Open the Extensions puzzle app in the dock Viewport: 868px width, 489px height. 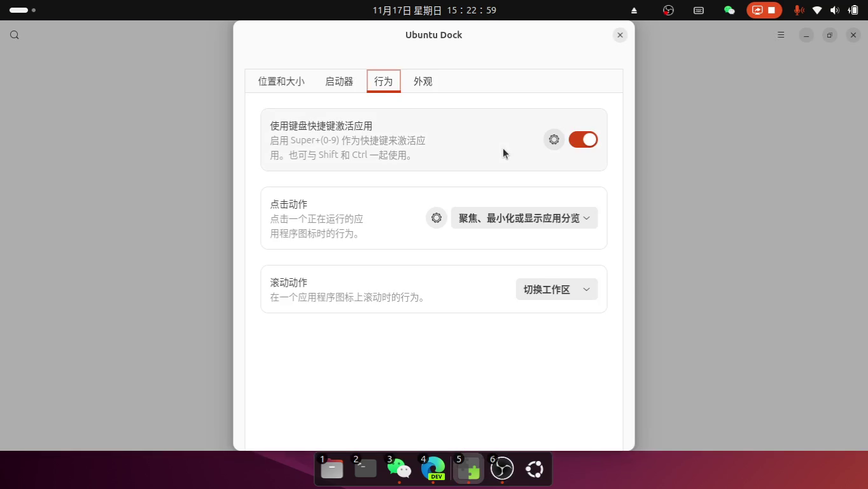468,469
